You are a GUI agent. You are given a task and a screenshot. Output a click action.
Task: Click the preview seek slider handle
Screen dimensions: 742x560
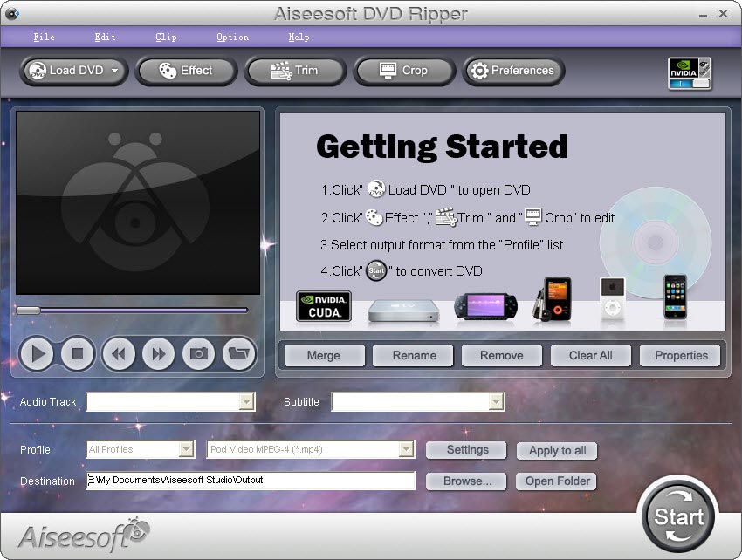(28, 310)
